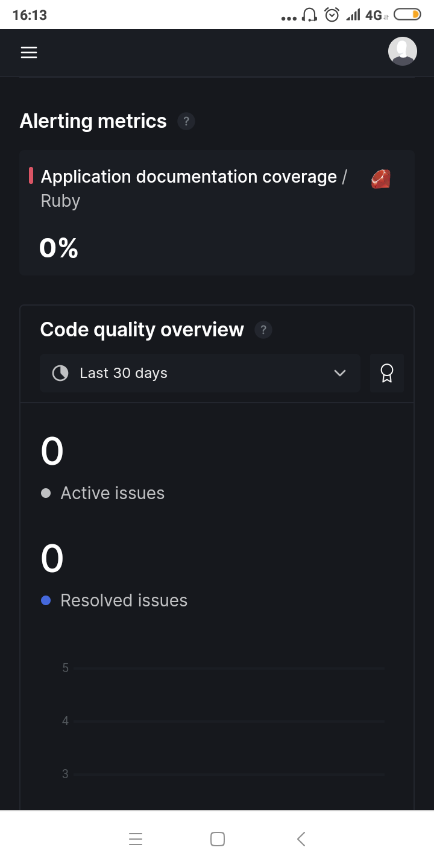Show help for Code quality overview
This screenshot has height=868, width=434.
pyautogui.click(x=263, y=330)
